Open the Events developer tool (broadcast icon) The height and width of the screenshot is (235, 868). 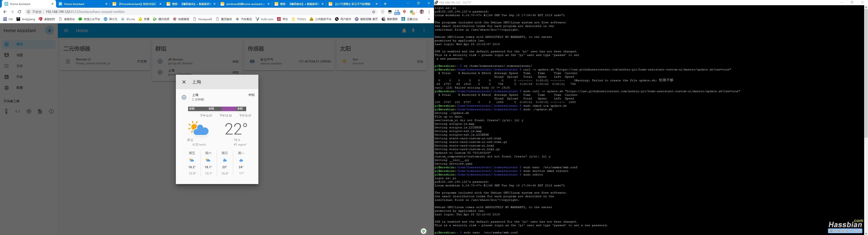pos(29,111)
